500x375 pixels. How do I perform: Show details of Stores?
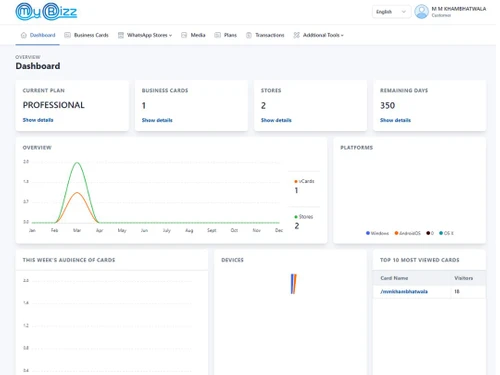tap(276, 120)
